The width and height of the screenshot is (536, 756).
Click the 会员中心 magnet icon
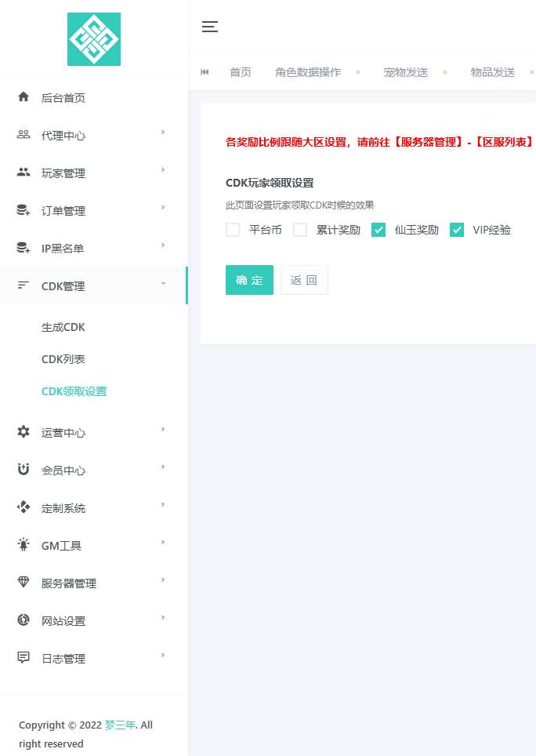tap(23, 469)
